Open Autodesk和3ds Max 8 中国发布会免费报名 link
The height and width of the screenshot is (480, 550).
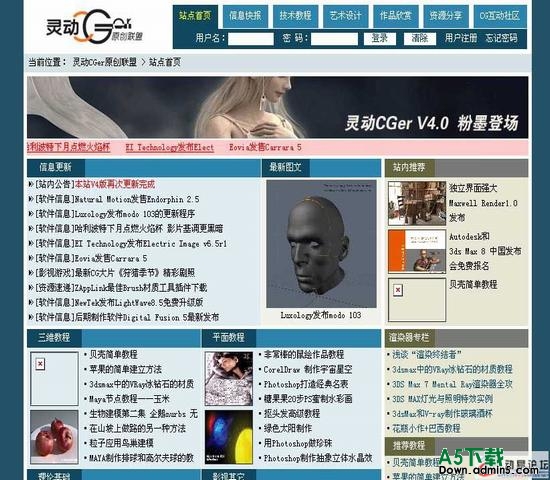point(485,251)
